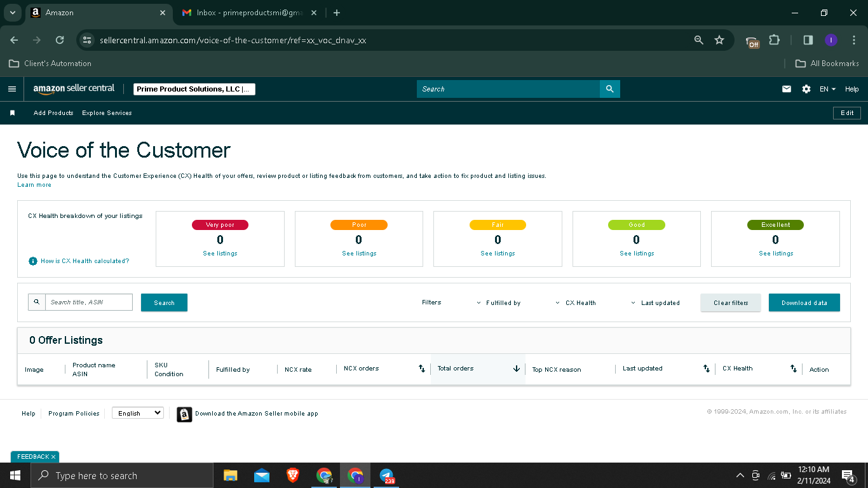
Task: Open the English language selector in footer
Action: click(x=138, y=413)
